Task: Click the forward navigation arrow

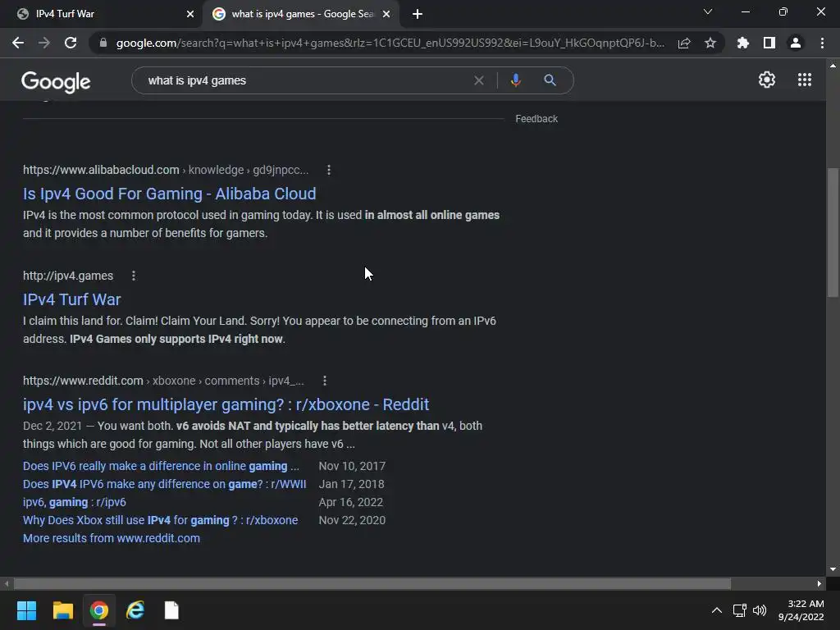Action: tap(44, 43)
